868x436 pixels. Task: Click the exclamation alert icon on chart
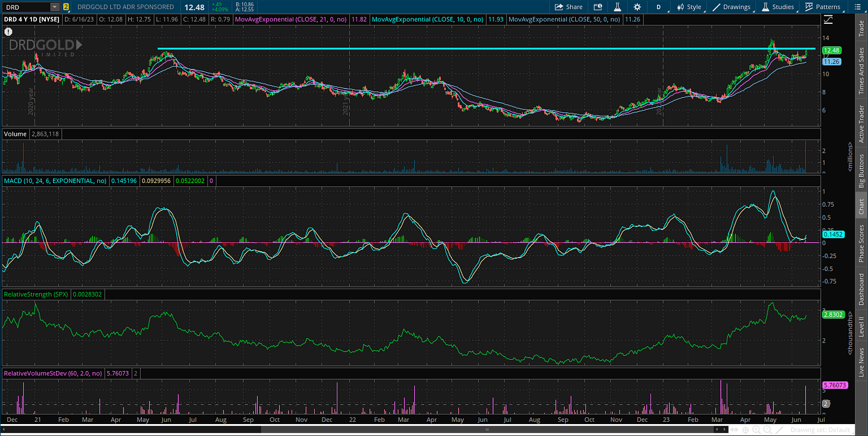(8, 30)
